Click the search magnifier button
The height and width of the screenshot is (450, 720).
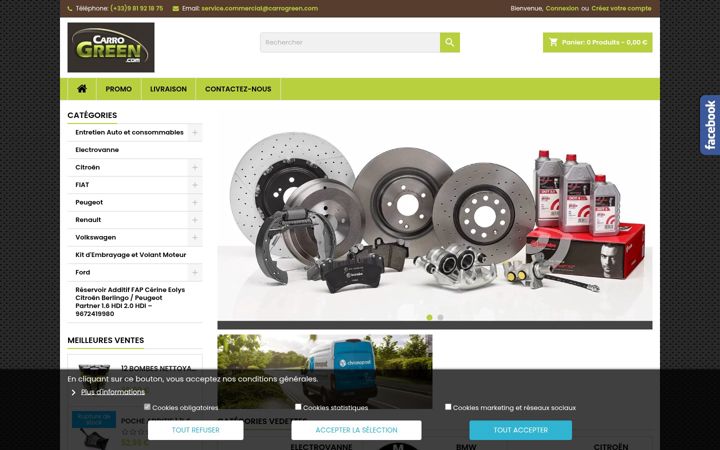pyautogui.click(x=450, y=42)
